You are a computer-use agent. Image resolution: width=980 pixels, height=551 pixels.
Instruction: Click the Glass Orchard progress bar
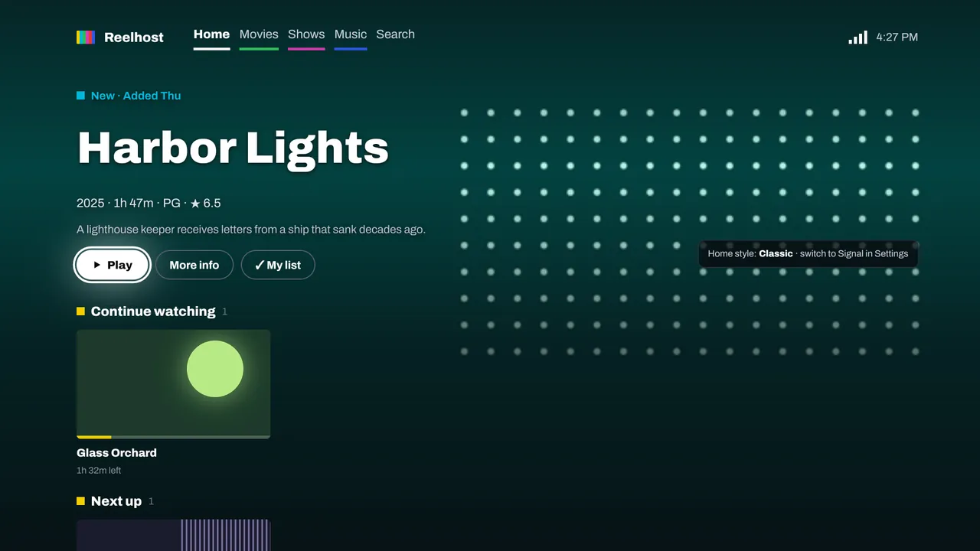click(174, 437)
